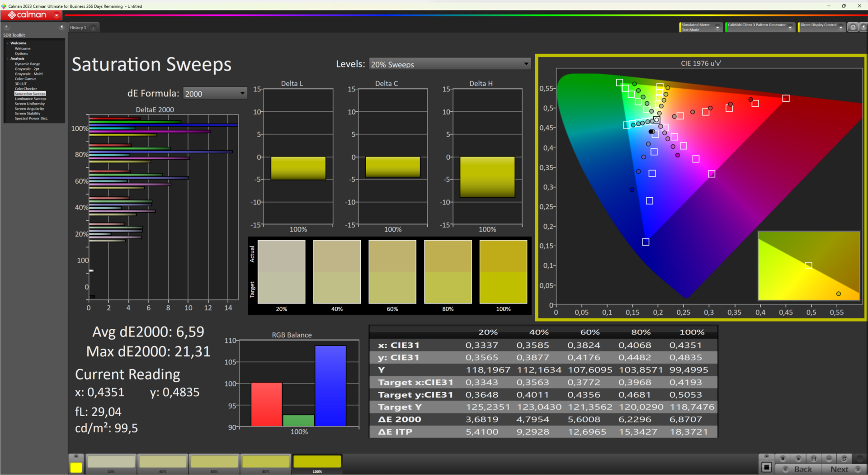Open settings gear icon at top right

tap(853, 27)
